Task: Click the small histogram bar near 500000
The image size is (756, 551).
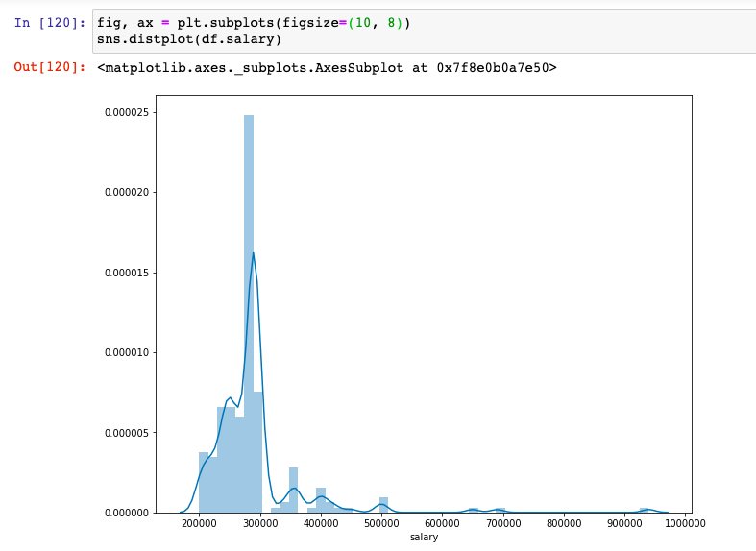Action: (x=383, y=505)
